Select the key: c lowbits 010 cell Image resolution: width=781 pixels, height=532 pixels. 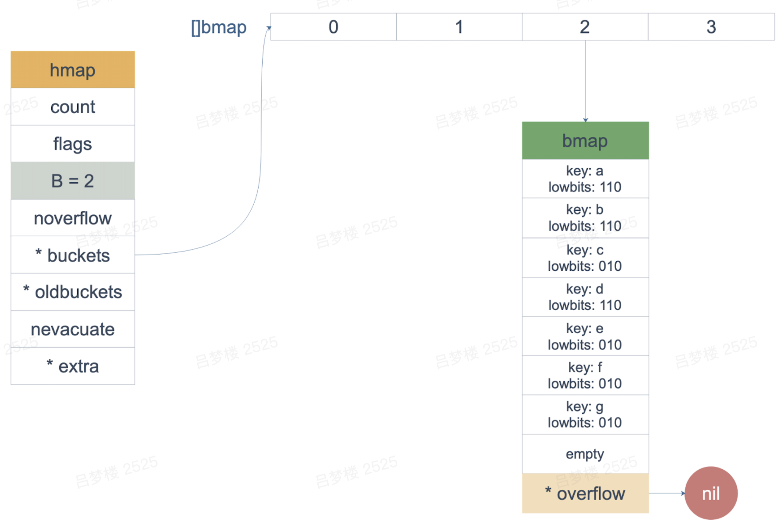(x=586, y=258)
